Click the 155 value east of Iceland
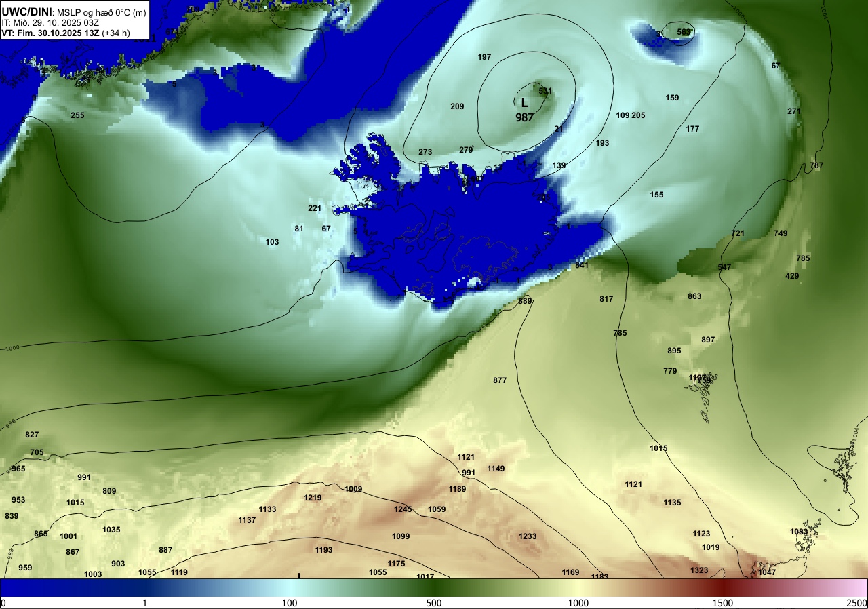The width and height of the screenshot is (868, 609). (656, 195)
